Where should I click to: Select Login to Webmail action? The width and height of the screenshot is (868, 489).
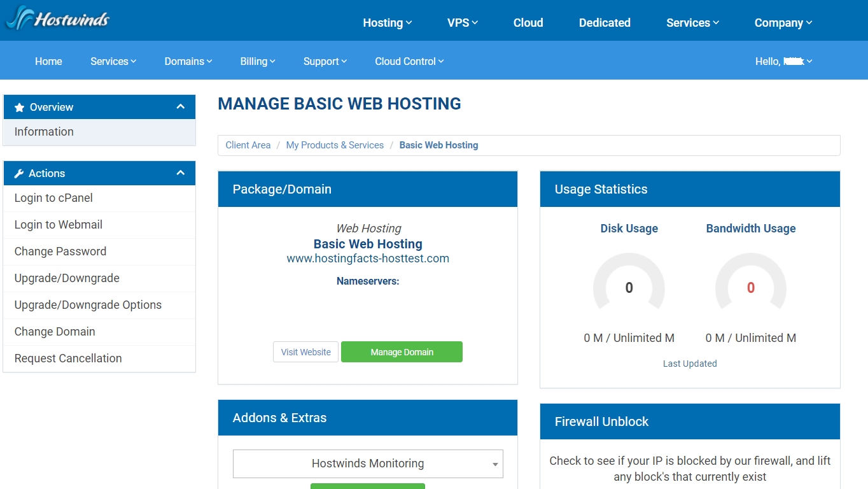pos(99,225)
